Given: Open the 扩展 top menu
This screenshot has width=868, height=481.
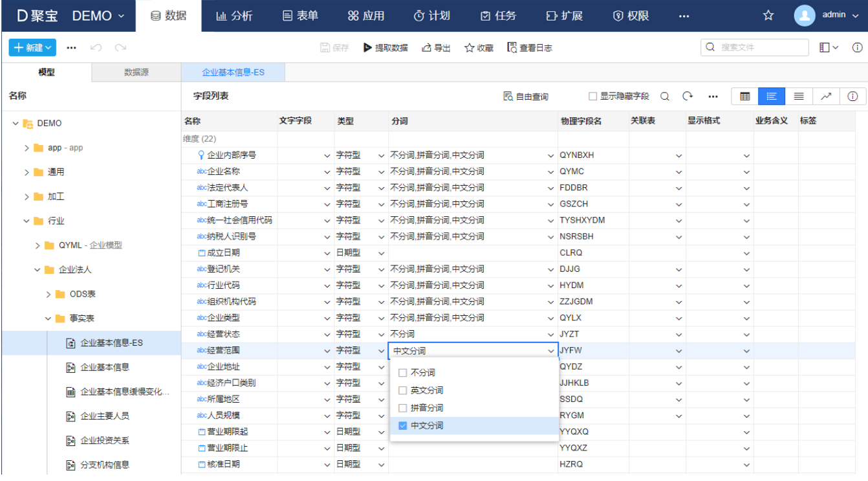Looking at the screenshot, I should point(565,16).
